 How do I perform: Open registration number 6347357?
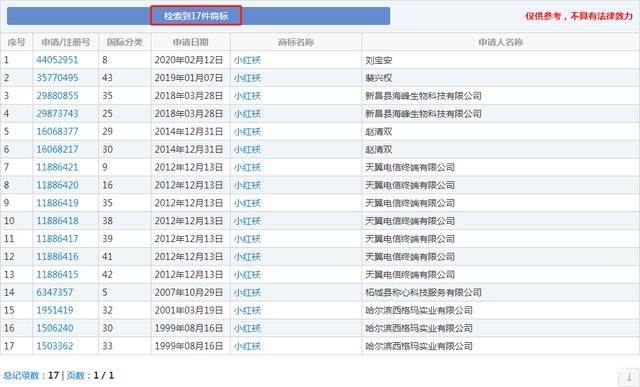pyautogui.click(x=55, y=292)
